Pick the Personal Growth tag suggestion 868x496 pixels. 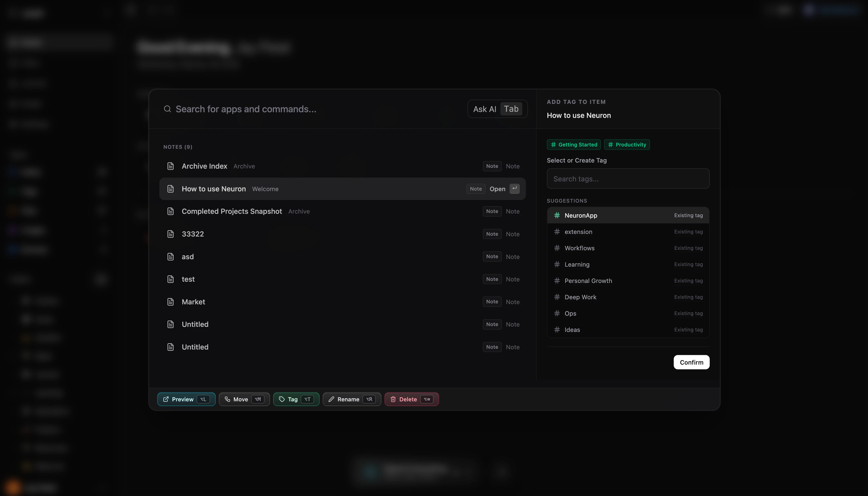tap(628, 281)
